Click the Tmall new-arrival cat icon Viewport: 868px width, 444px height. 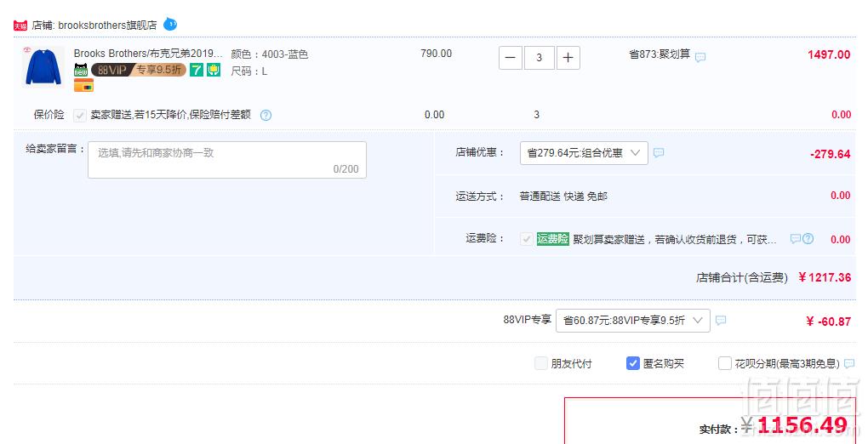[x=81, y=70]
